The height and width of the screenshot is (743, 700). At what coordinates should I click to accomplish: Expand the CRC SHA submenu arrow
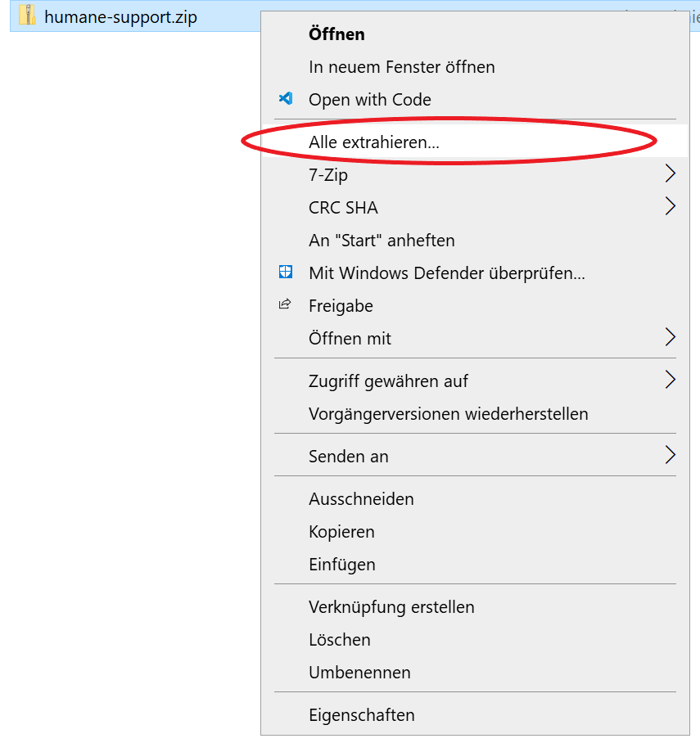(x=670, y=207)
